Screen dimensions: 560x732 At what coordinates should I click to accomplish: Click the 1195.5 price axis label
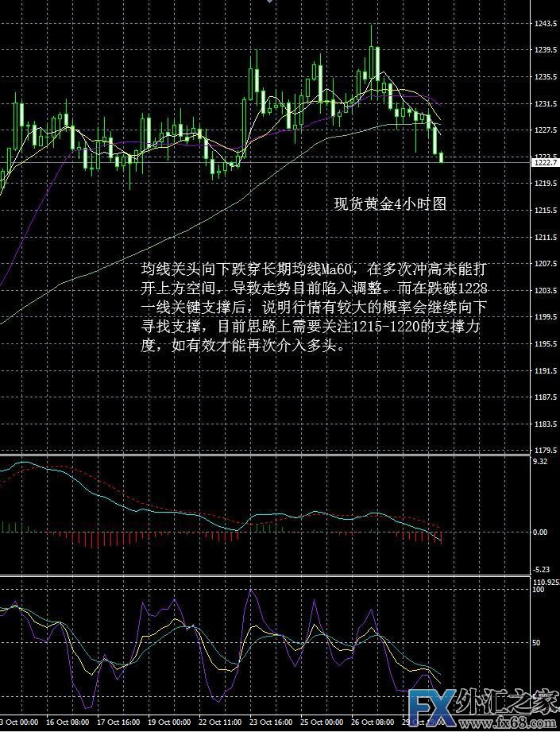coord(546,344)
